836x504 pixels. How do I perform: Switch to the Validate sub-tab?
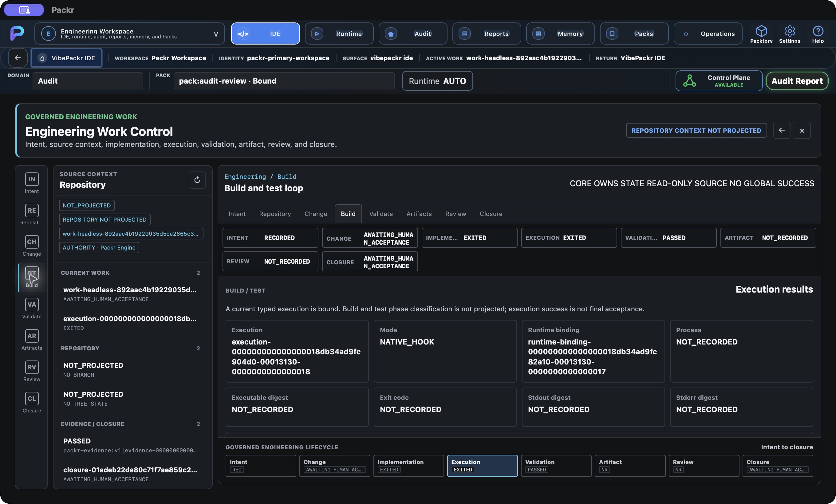coord(381,214)
